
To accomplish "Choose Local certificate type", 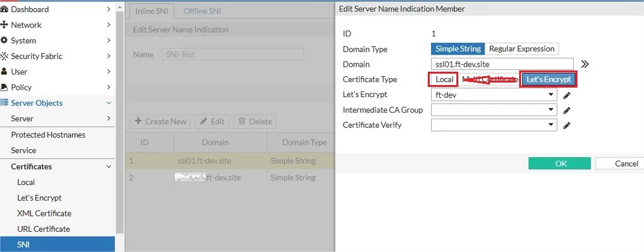I will (444, 79).
